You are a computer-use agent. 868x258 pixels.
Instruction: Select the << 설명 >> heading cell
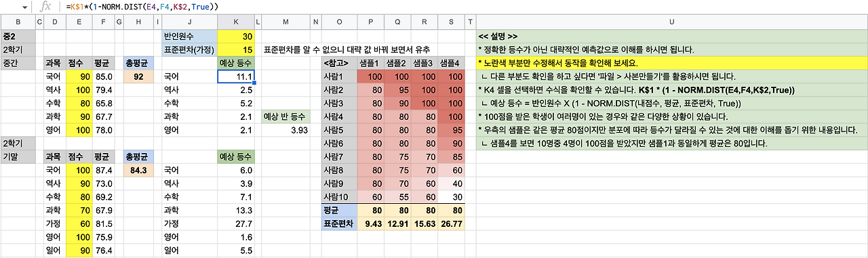671,36
